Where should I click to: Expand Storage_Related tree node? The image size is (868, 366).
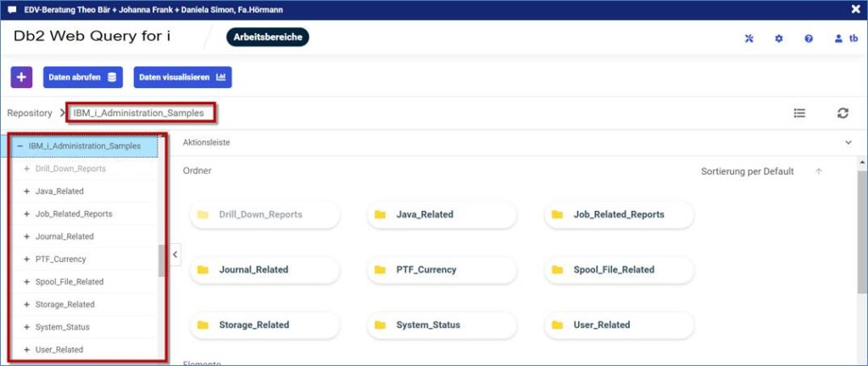point(26,305)
